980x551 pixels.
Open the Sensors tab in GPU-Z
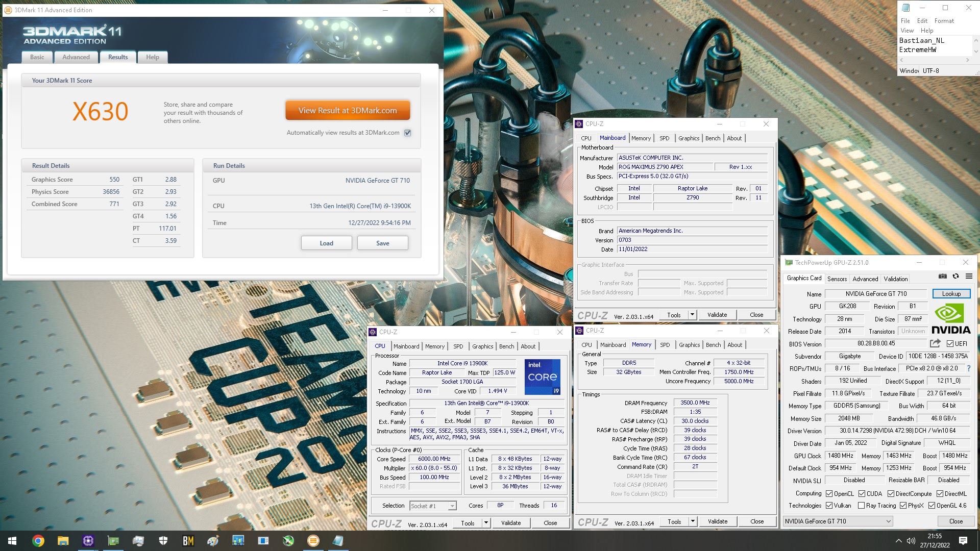coord(837,279)
